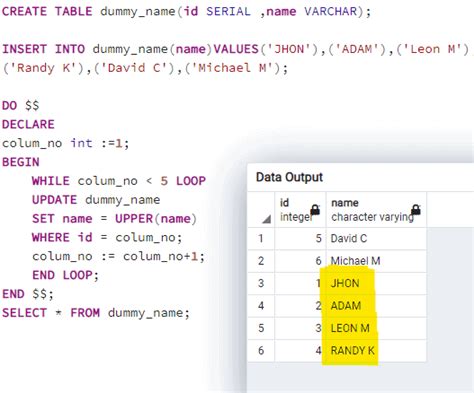Click the id cell of the JHON row
The height and width of the screenshot is (393, 474).
coord(300,283)
